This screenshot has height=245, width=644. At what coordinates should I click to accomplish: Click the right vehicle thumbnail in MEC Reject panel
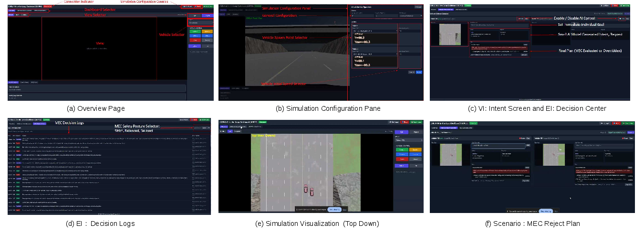coord(554,155)
